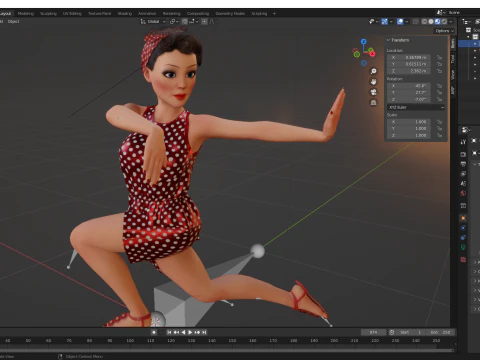Viewport: 480px width, 360px height.
Task: Switch to the Scripting workspace tab
Action: coord(259,14)
